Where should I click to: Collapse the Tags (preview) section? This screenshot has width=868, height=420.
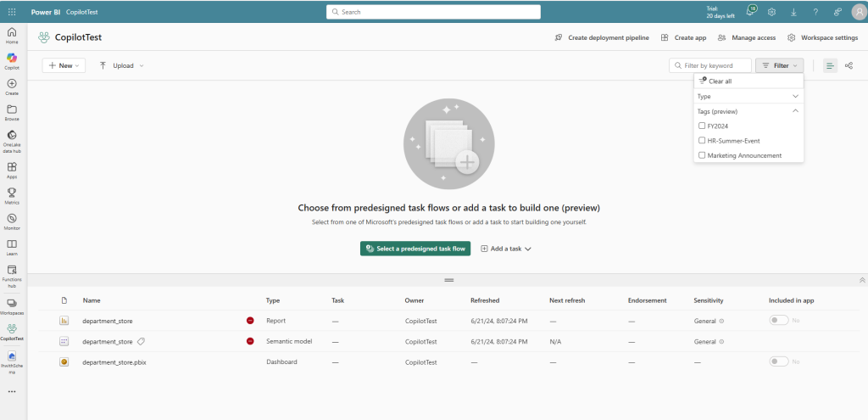tap(748, 111)
